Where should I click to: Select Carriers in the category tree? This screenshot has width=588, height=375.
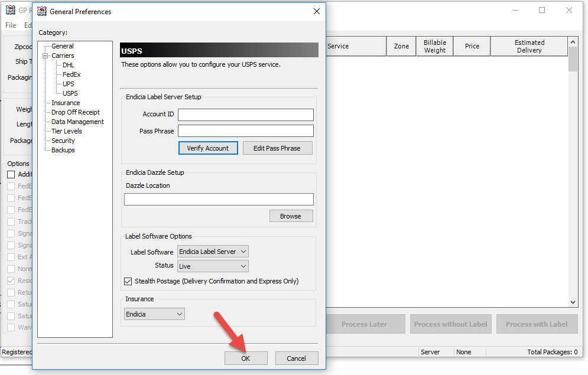(x=63, y=56)
